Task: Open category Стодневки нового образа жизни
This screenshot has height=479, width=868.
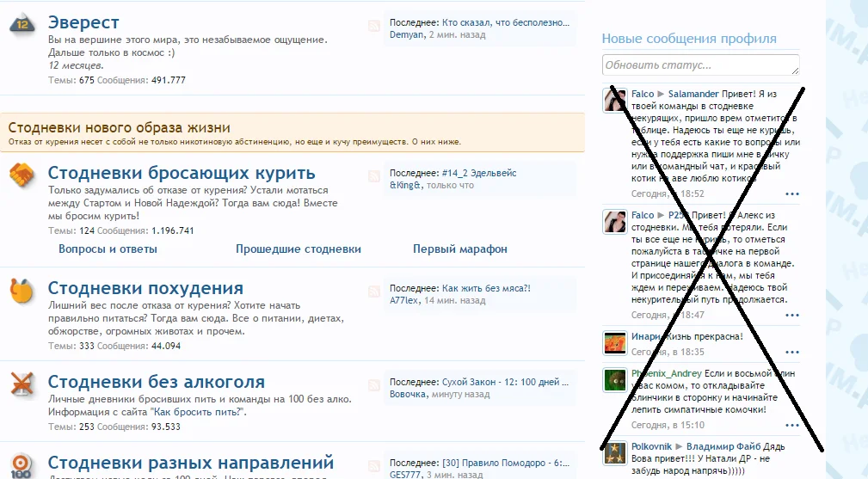Action: 119,128
